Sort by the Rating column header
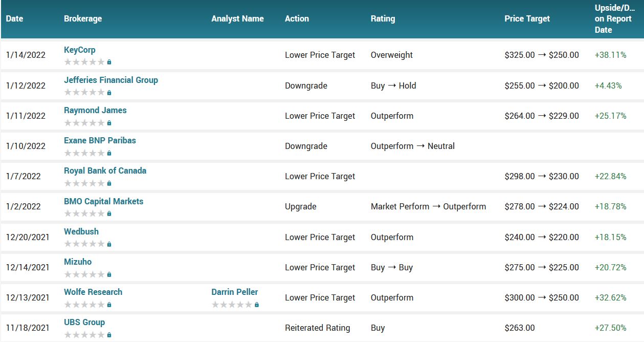The image size is (644, 342). click(x=383, y=18)
